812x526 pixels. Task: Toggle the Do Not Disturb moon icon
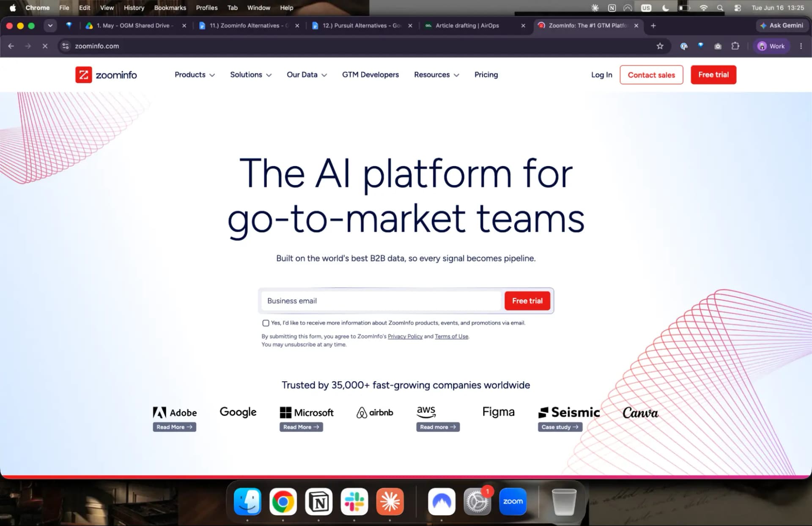(665, 8)
